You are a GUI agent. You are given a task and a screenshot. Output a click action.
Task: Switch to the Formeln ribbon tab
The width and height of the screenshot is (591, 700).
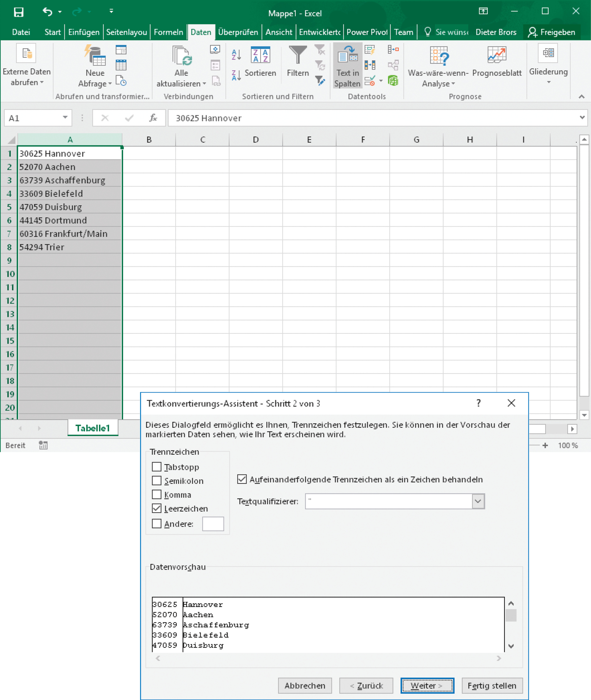168,32
